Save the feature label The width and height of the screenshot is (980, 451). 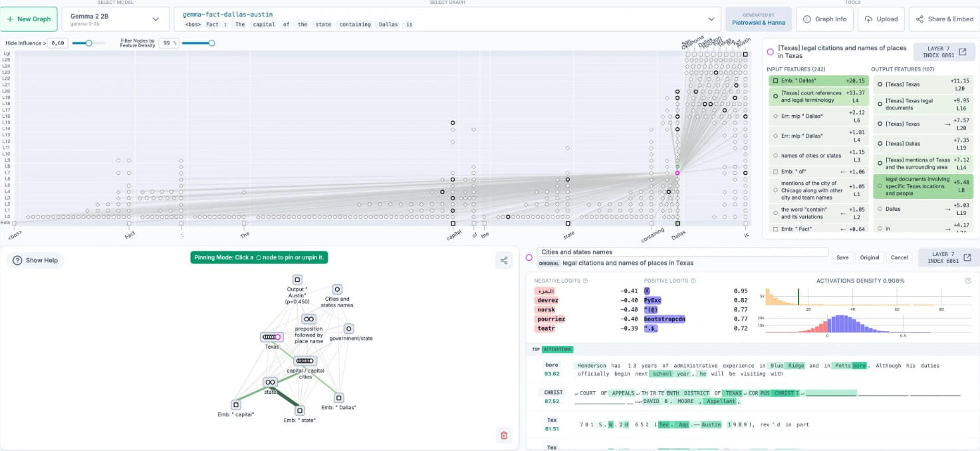[842, 257]
